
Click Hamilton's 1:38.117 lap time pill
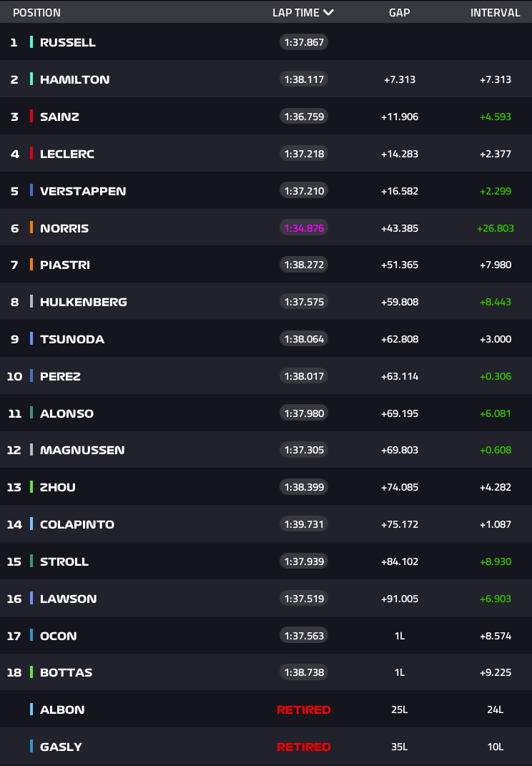tap(304, 79)
